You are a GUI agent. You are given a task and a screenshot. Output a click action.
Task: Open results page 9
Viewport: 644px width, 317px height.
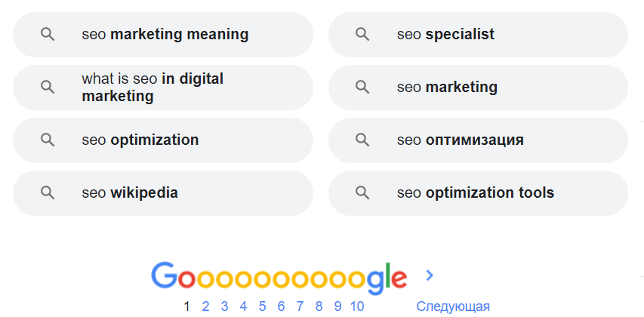pos(337,306)
